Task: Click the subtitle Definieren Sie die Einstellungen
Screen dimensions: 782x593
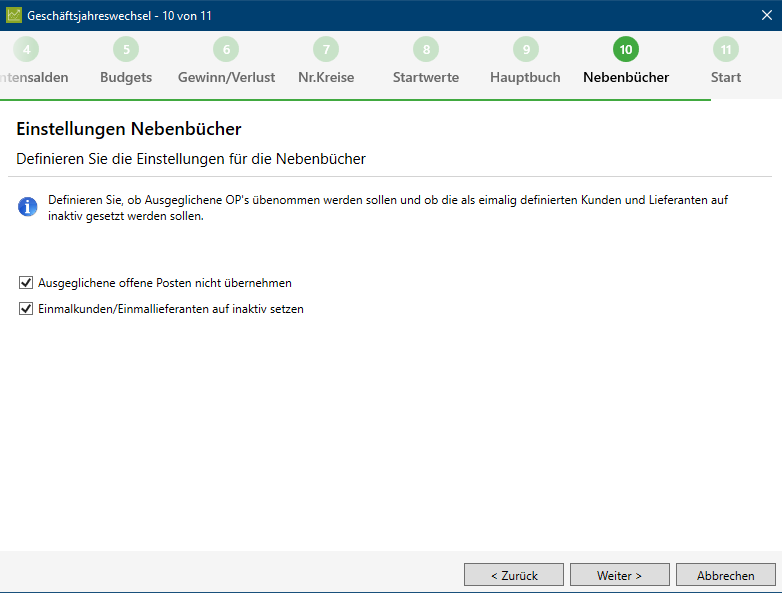Action: (x=191, y=159)
